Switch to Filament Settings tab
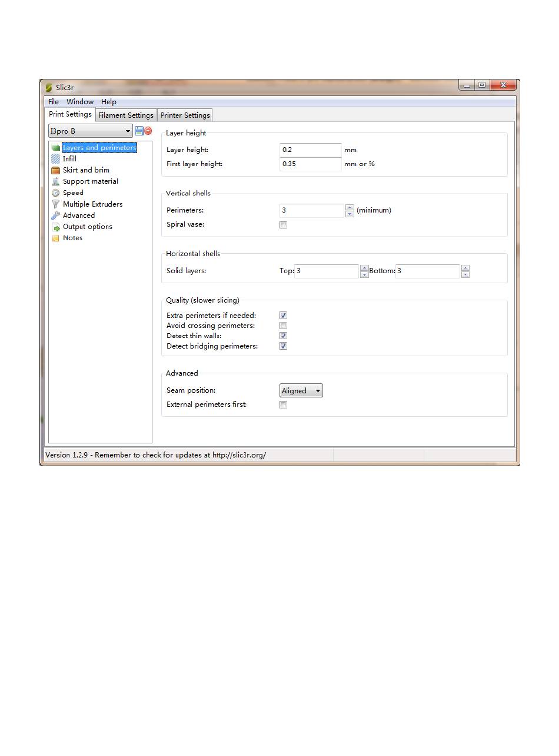This screenshot has width=559, height=756. coord(126,115)
